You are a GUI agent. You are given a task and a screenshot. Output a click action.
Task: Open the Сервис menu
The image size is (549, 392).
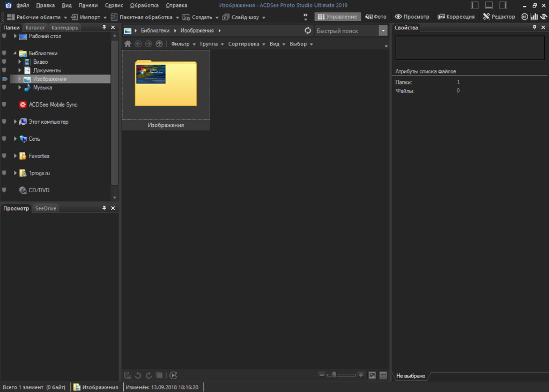[x=113, y=5]
